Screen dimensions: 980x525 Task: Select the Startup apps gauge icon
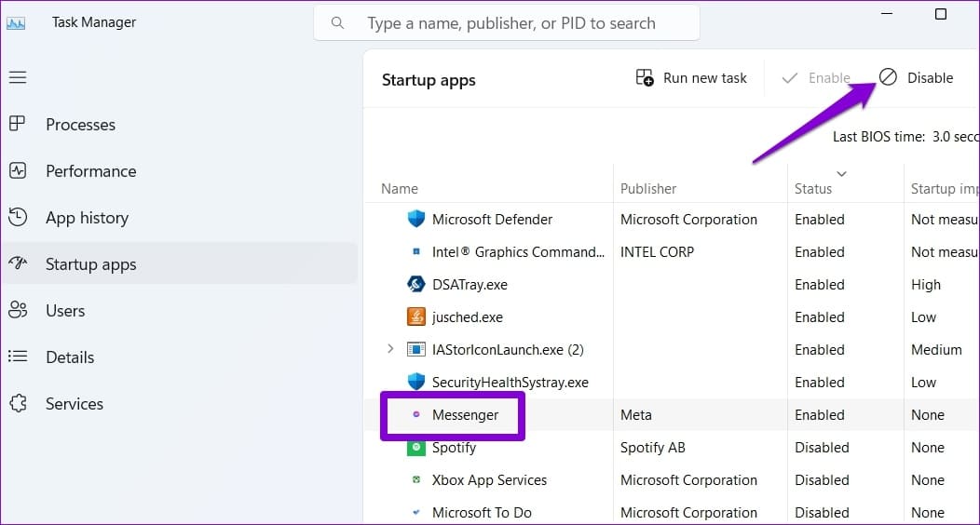pos(18,262)
